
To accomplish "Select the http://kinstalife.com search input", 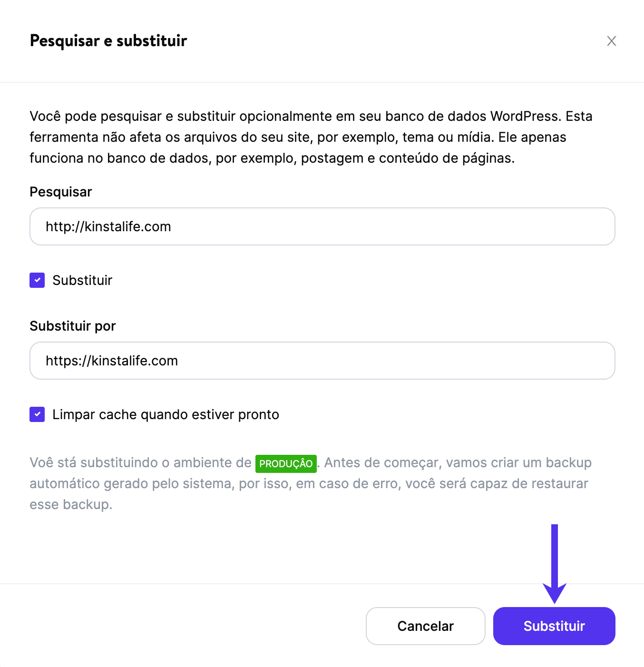I will point(322,226).
